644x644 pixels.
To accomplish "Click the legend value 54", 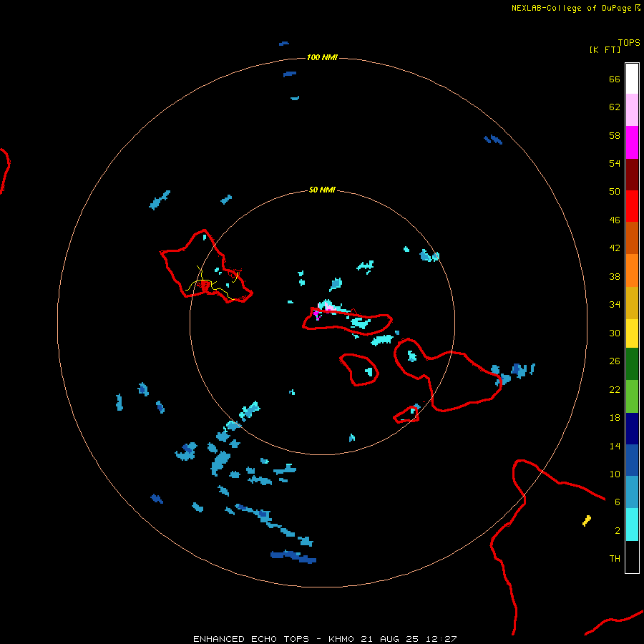I will pyautogui.click(x=615, y=163).
